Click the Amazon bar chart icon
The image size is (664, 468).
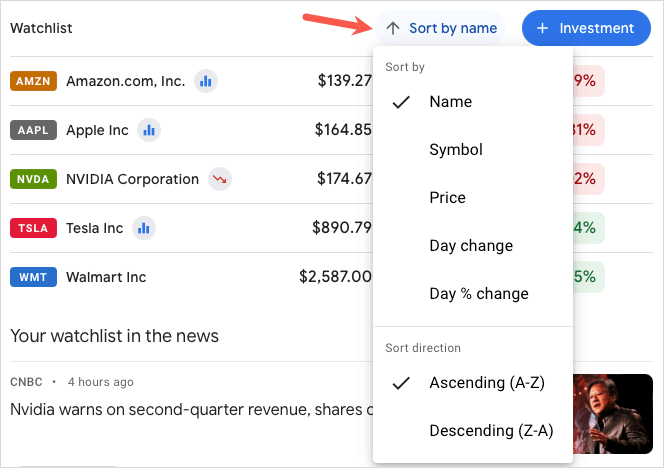point(205,81)
